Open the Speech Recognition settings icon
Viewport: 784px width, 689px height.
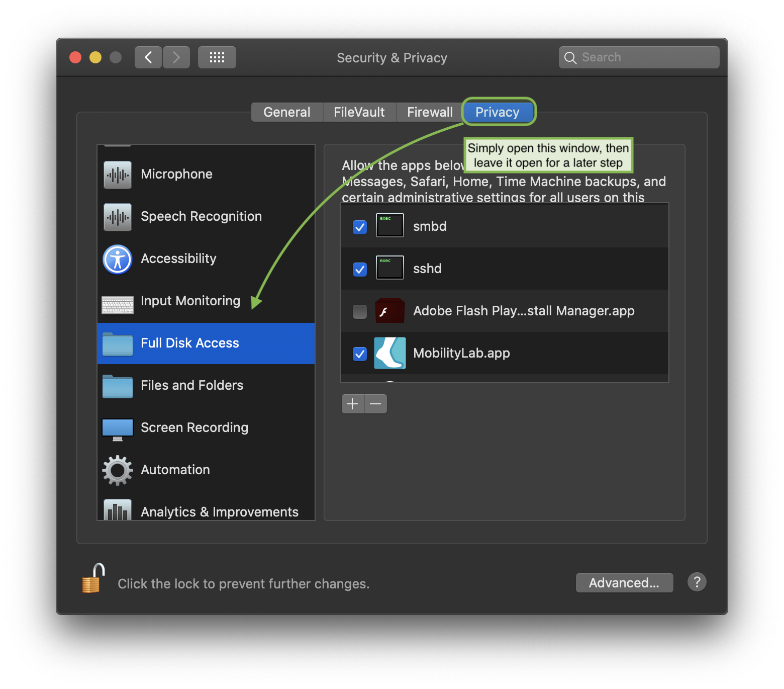click(x=117, y=216)
